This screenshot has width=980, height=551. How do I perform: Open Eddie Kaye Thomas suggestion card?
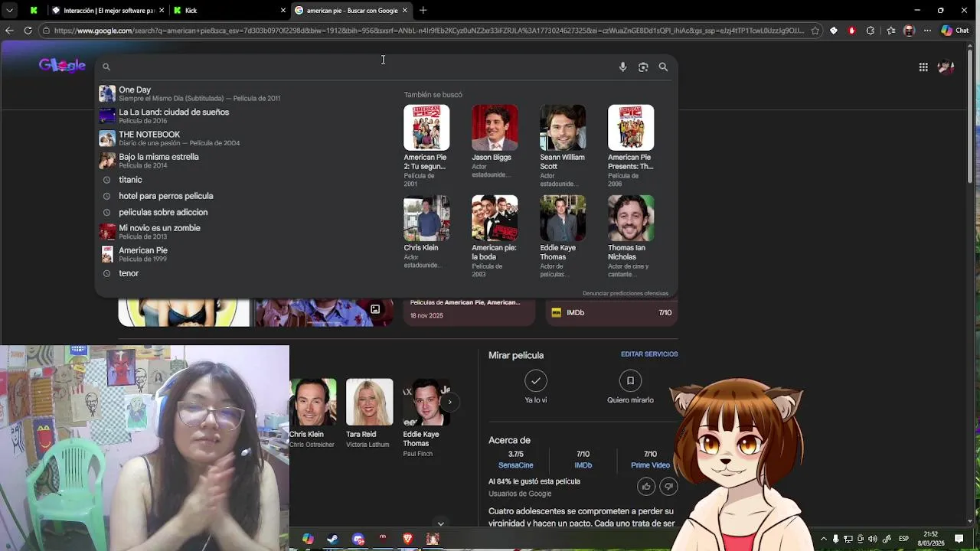pyautogui.click(x=562, y=236)
